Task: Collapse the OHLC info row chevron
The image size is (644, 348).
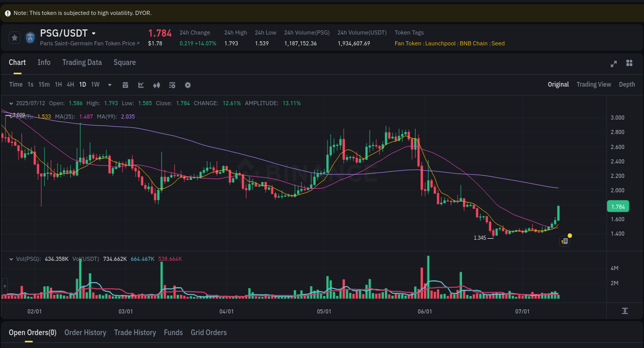Action: point(11,103)
